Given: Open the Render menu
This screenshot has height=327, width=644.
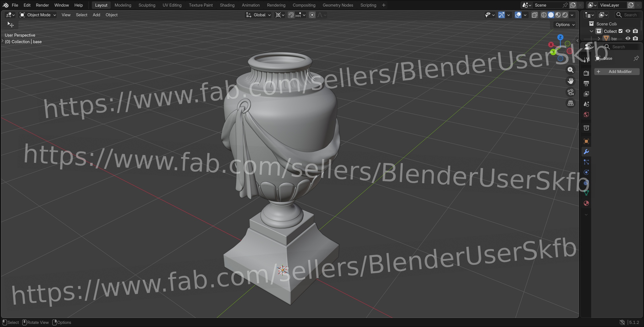Looking at the screenshot, I should point(42,5).
